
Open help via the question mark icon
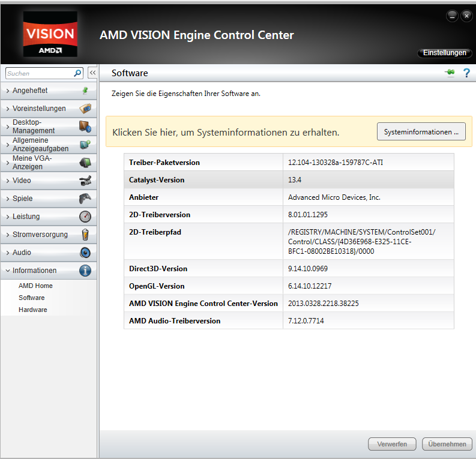coord(466,73)
